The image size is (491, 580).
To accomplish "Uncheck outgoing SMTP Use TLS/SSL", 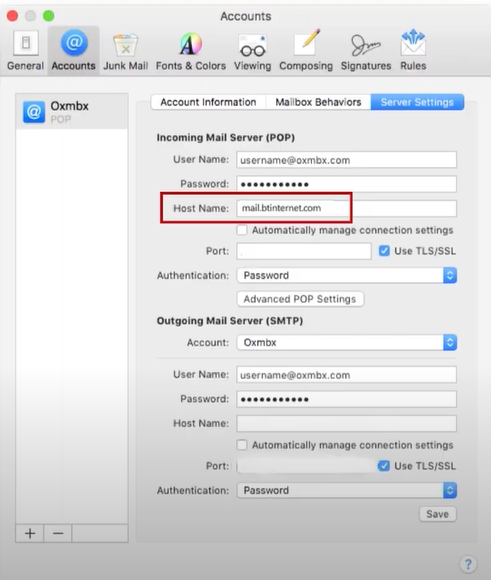I will [x=384, y=466].
